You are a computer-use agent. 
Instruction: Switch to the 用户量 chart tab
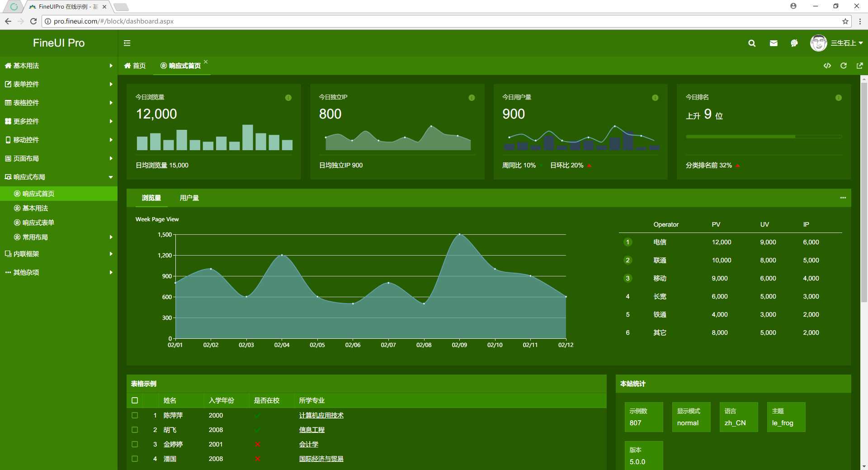[x=189, y=198]
